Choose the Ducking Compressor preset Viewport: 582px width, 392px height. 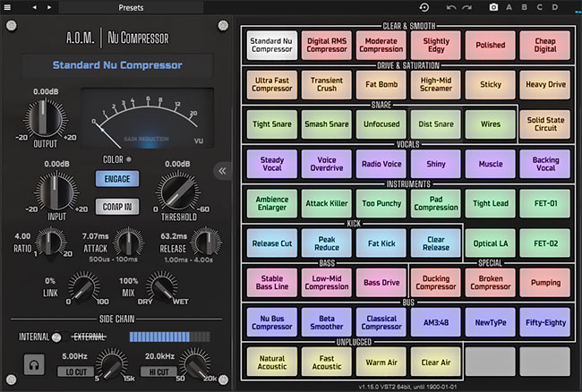point(436,283)
